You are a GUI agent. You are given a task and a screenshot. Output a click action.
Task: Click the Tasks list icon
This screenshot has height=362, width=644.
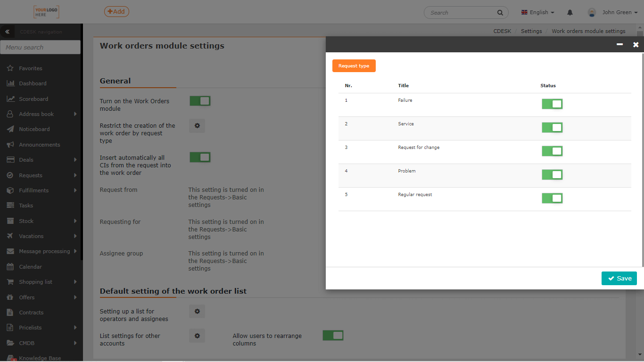click(10, 206)
